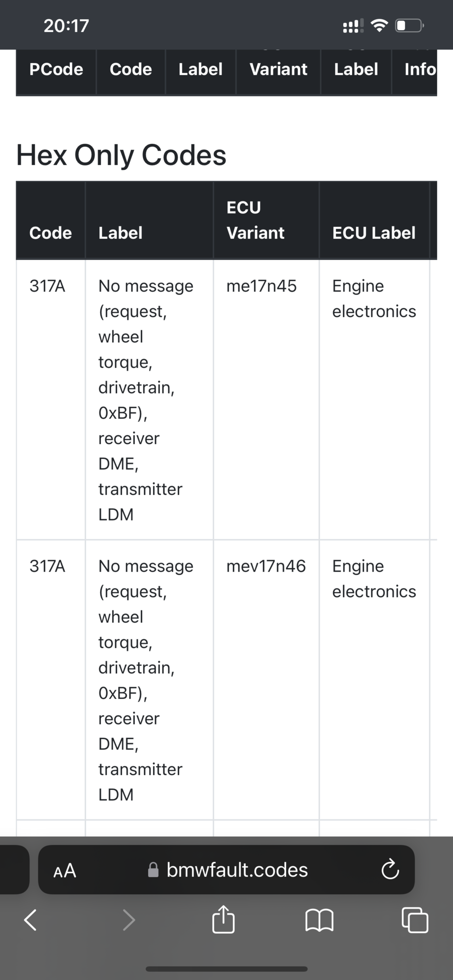Tap the Wi-Fi status icon
The width and height of the screenshot is (453, 980).
tap(379, 26)
